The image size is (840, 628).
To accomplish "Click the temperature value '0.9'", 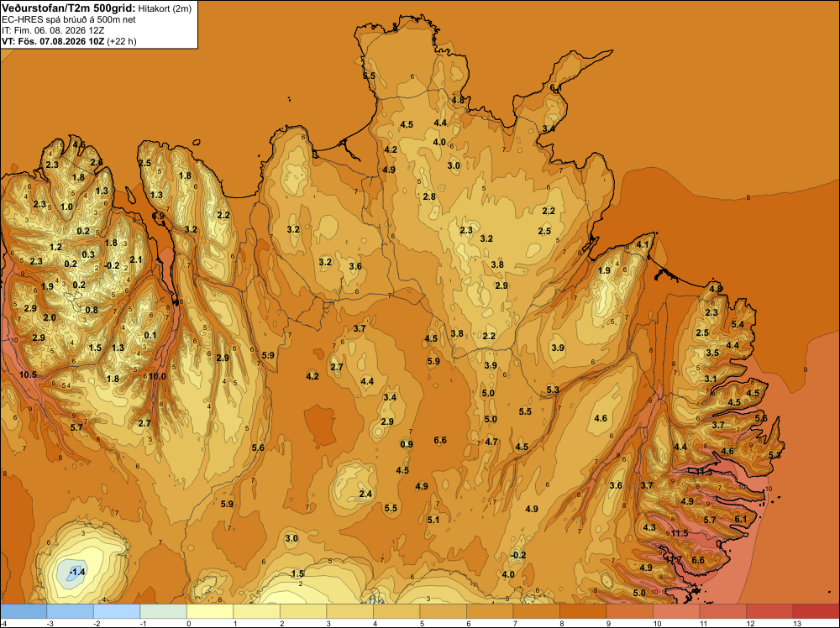I will tap(407, 444).
